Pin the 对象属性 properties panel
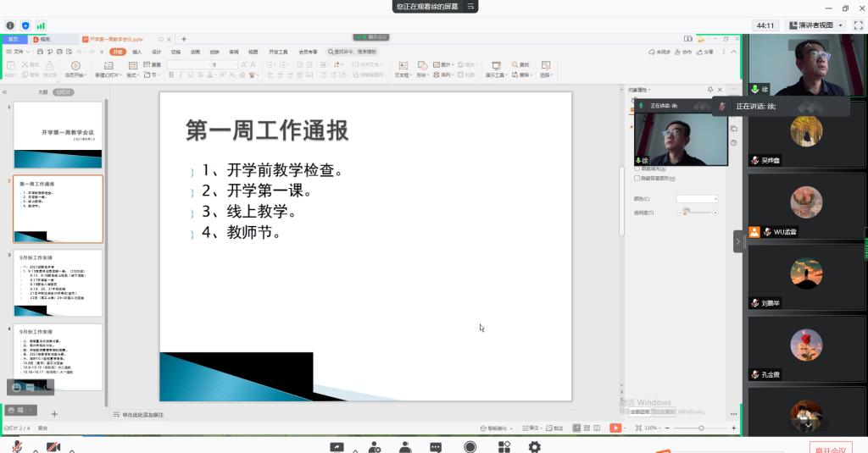 [710, 90]
